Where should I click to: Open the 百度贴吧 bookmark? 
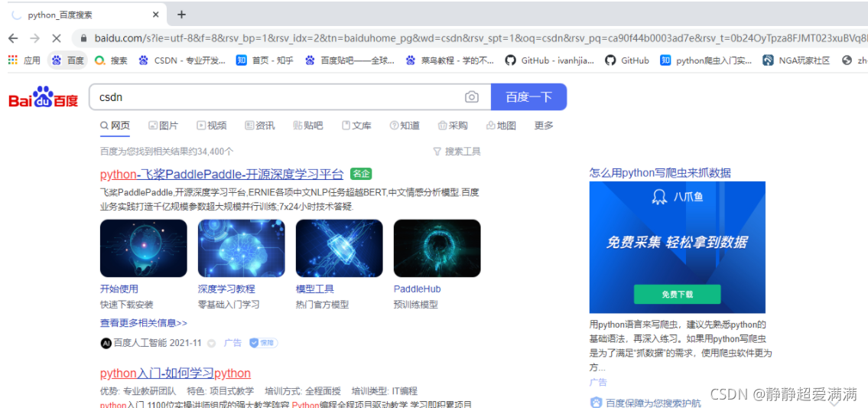[349, 60]
